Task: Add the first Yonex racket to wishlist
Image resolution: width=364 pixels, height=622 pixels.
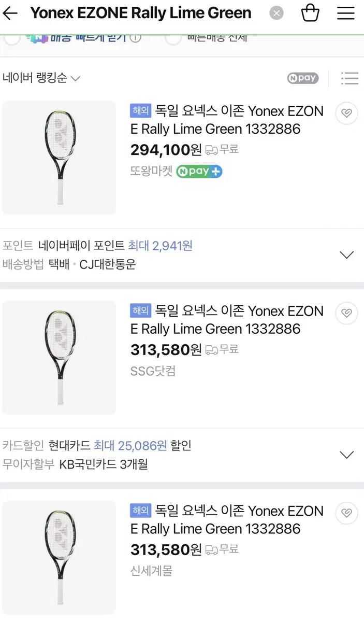Action: (x=346, y=113)
